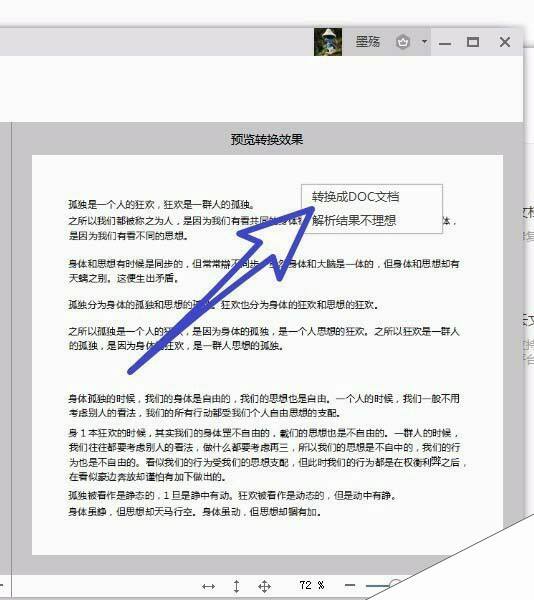Click the 72 % zoom value
Viewport: 534px width, 600px height.
pos(312,585)
